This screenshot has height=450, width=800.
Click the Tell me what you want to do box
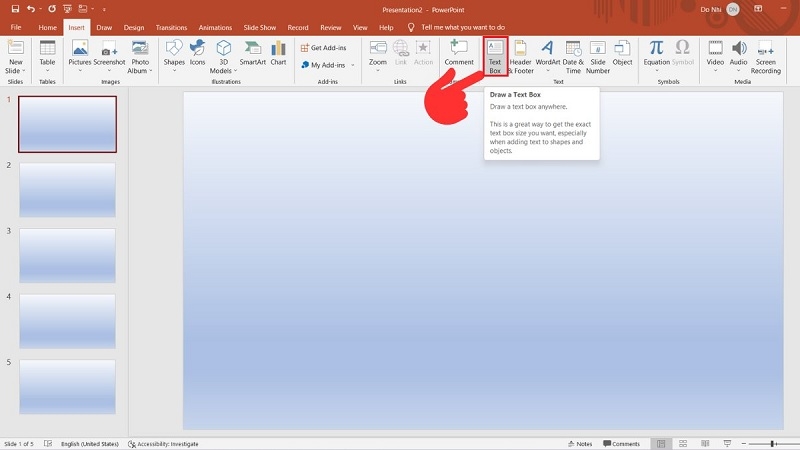[x=456, y=28]
